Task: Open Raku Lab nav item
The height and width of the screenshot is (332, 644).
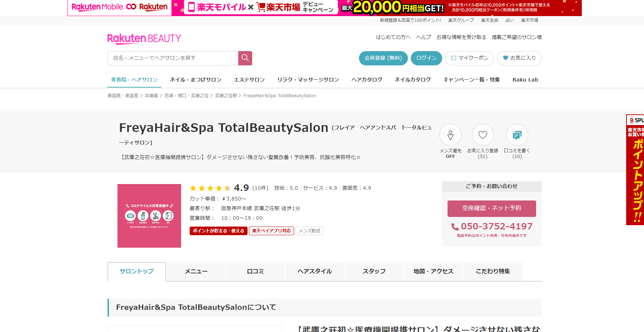Action: point(525,80)
